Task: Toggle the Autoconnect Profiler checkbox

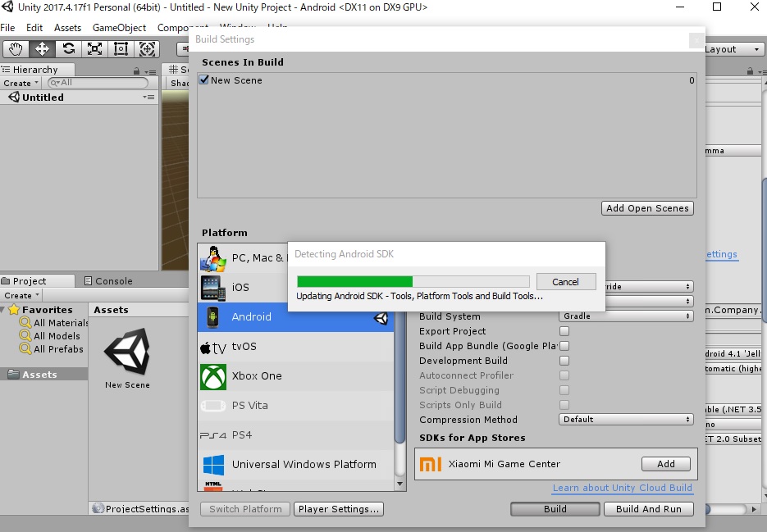Action: [x=564, y=375]
